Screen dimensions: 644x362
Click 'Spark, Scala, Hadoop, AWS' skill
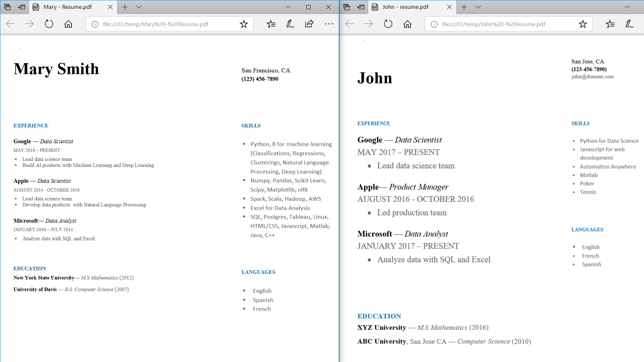click(x=286, y=199)
